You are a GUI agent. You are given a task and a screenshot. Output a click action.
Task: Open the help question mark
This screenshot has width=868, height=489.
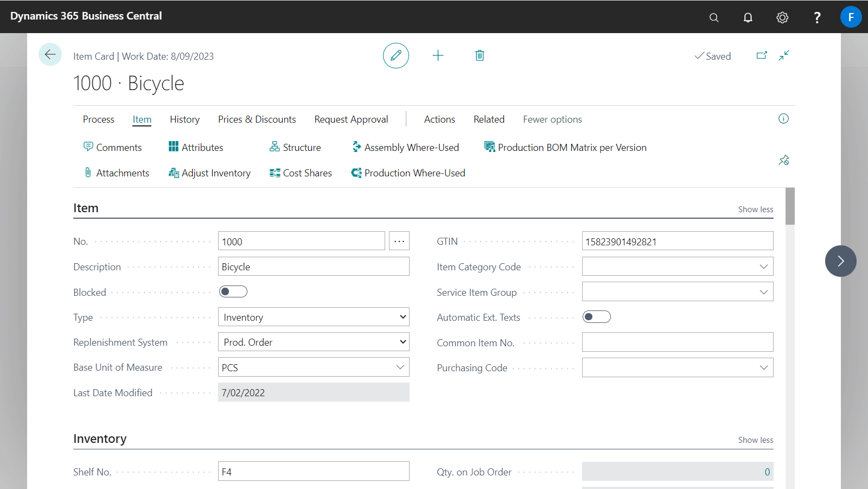817,17
